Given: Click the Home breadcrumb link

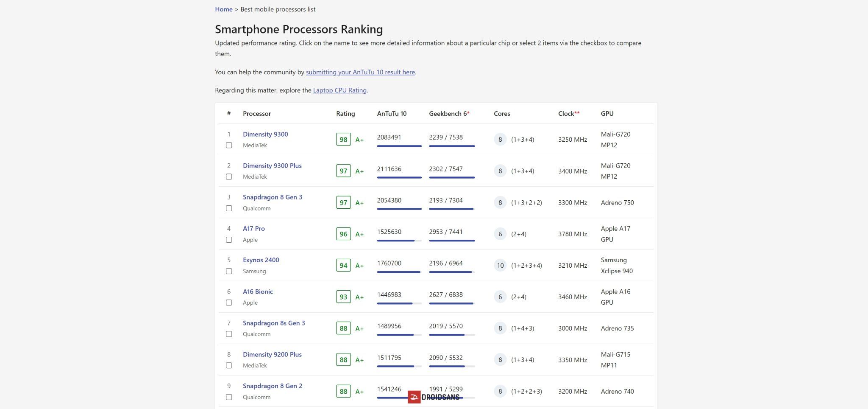Looking at the screenshot, I should pyautogui.click(x=223, y=9).
